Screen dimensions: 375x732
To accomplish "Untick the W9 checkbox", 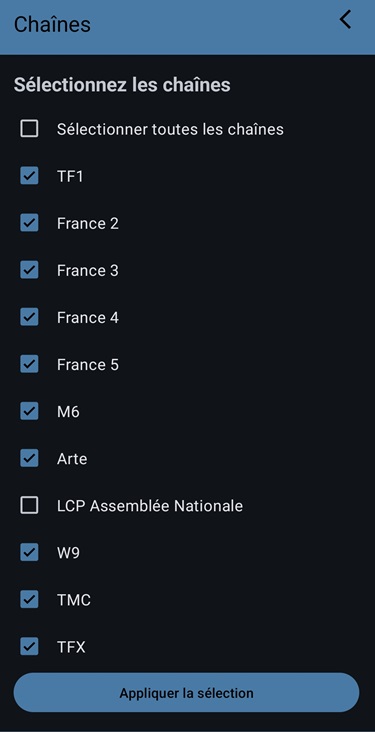I will pyautogui.click(x=29, y=553).
